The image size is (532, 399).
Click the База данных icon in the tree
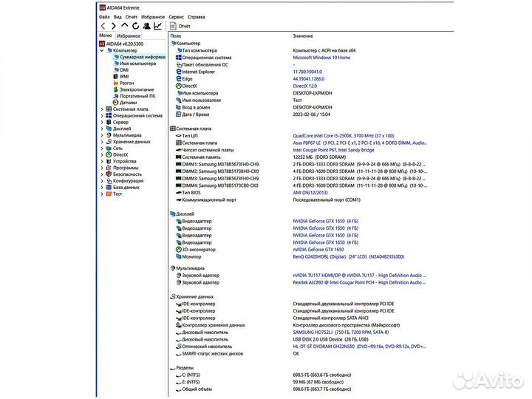pyautogui.click(x=109, y=187)
